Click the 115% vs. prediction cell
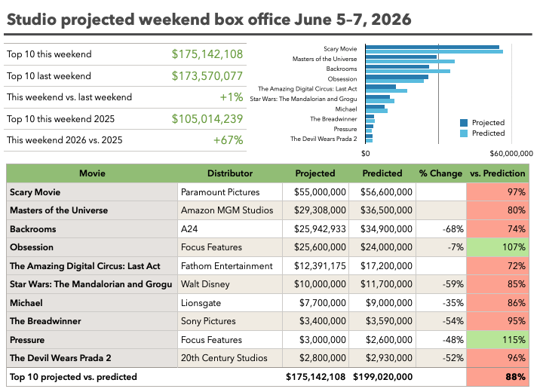 [x=497, y=340]
